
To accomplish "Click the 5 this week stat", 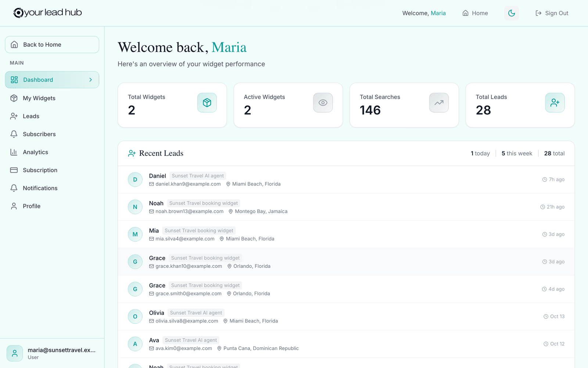I will (517, 153).
